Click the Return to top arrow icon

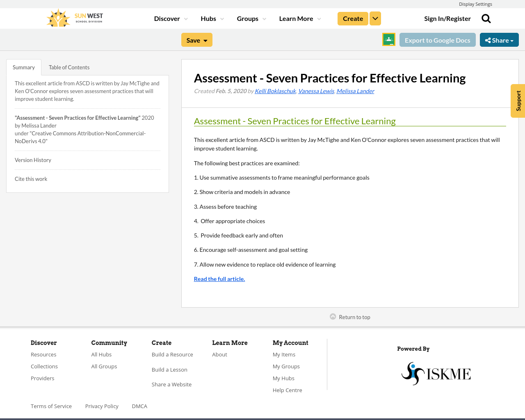[333, 316]
